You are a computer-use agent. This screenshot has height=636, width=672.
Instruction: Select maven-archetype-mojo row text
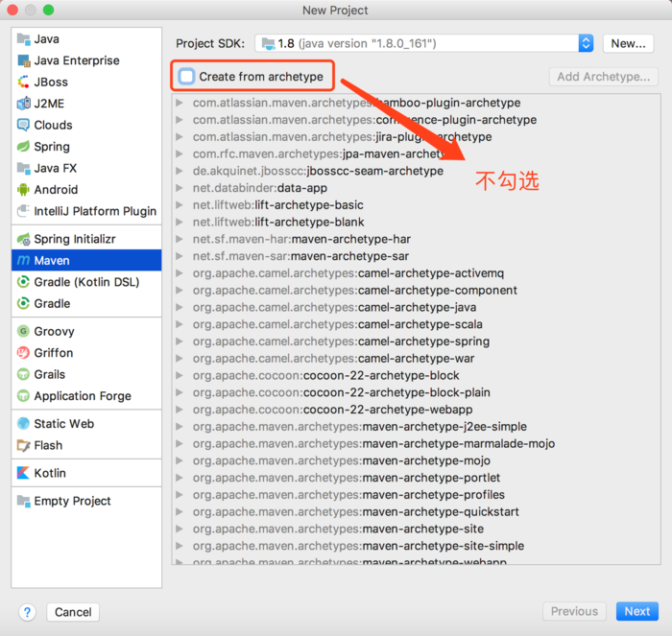pyautogui.click(x=342, y=460)
